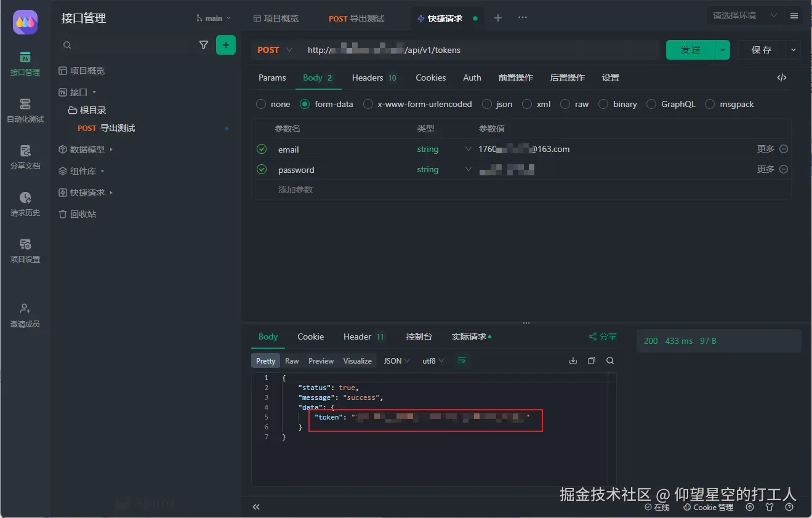
Task: Click the search icon in the interface list
Action: pyautogui.click(x=67, y=45)
